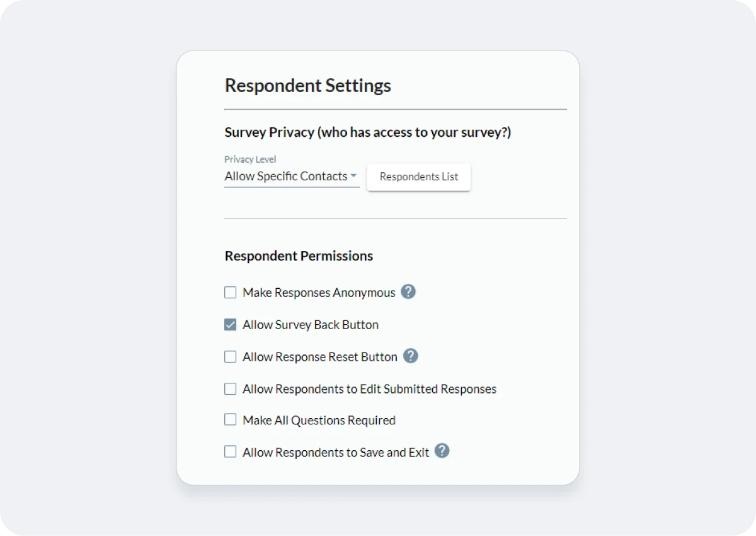Uncheck the Allow Survey Back Button checkbox
Screen dimensions: 756x536
[x=231, y=325]
